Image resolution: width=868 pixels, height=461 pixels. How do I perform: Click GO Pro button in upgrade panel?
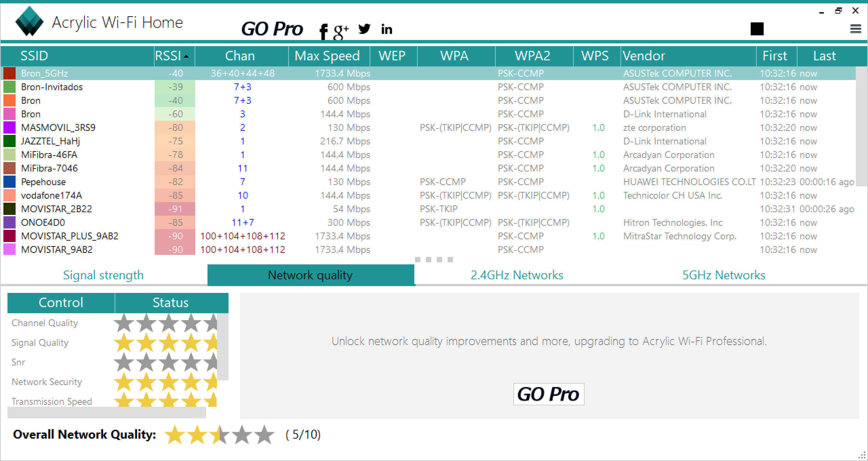coord(548,394)
